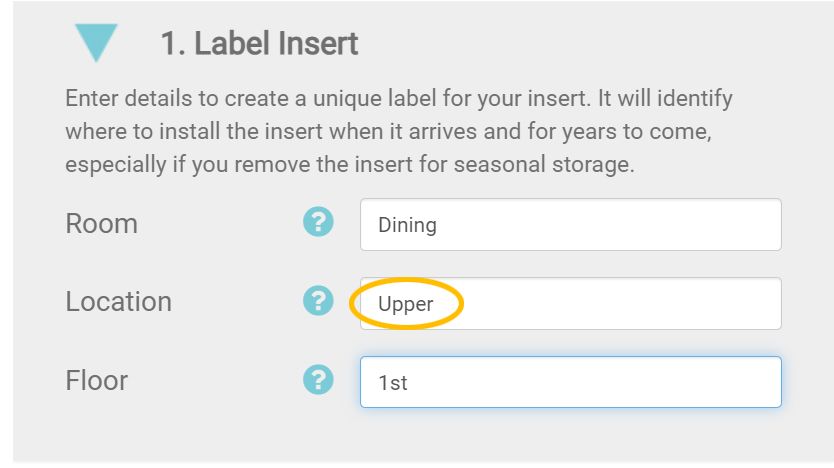Open help for the Location field
The height and width of the screenshot is (468, 834).
[x=318, y=300]
